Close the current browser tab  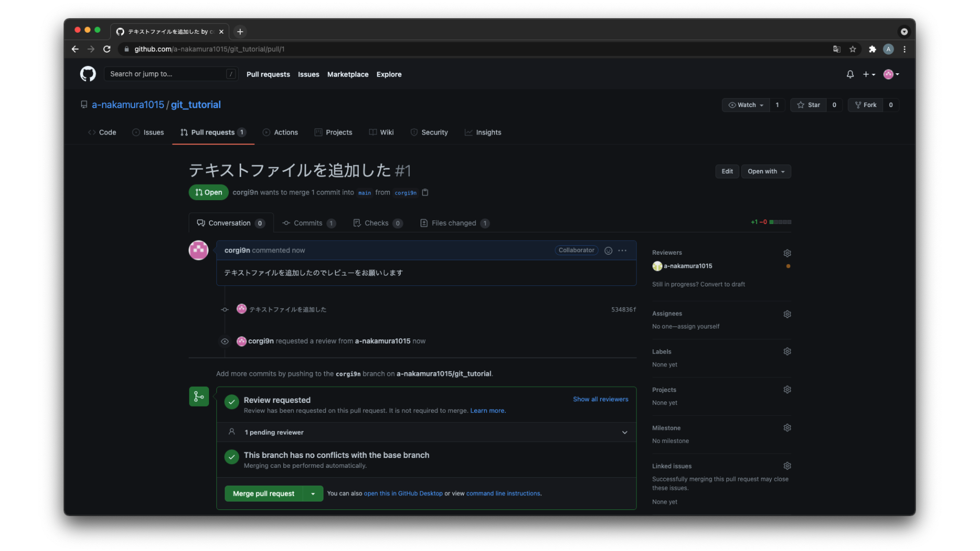(221, 32)
